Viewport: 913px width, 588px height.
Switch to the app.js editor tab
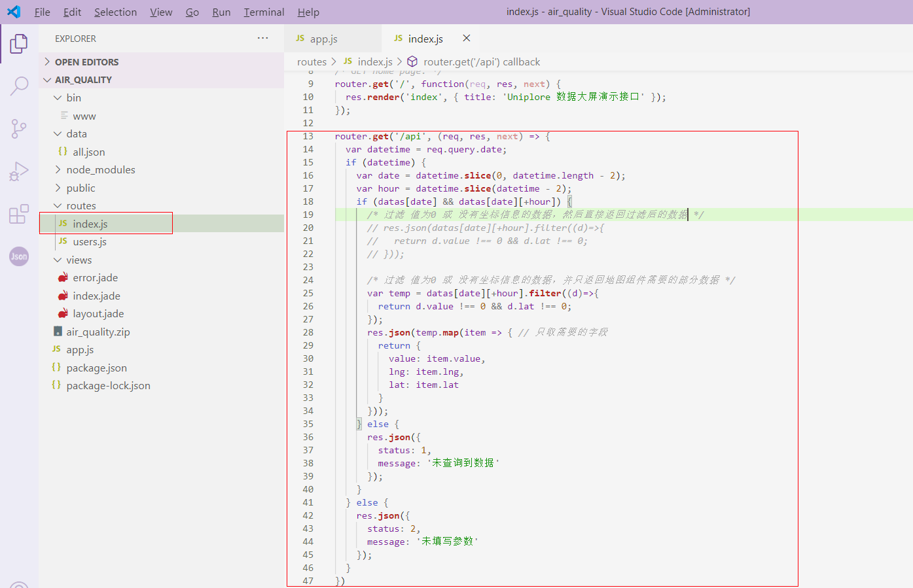pos(333,39)
